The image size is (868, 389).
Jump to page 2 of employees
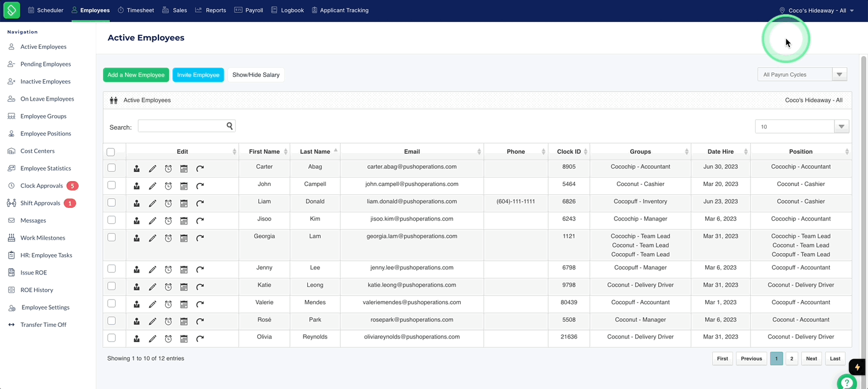pyautogui.click(x=792, y=359)
